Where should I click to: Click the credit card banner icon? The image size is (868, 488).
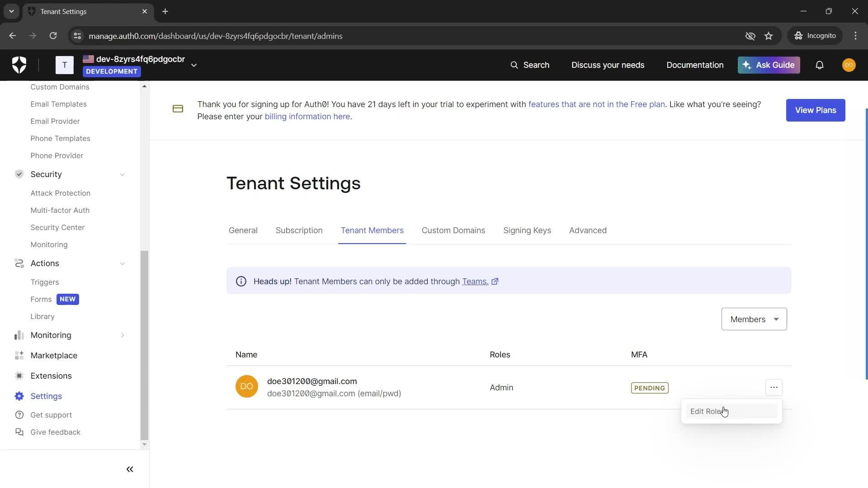(178, 109)
